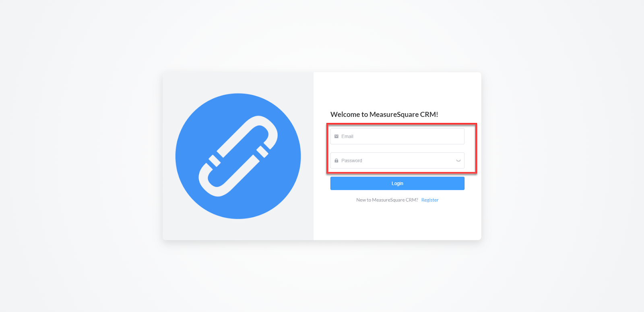644x312 pixels.
Task: Select the empty area right of Email placeholder
Action: (x=409, y=136)
